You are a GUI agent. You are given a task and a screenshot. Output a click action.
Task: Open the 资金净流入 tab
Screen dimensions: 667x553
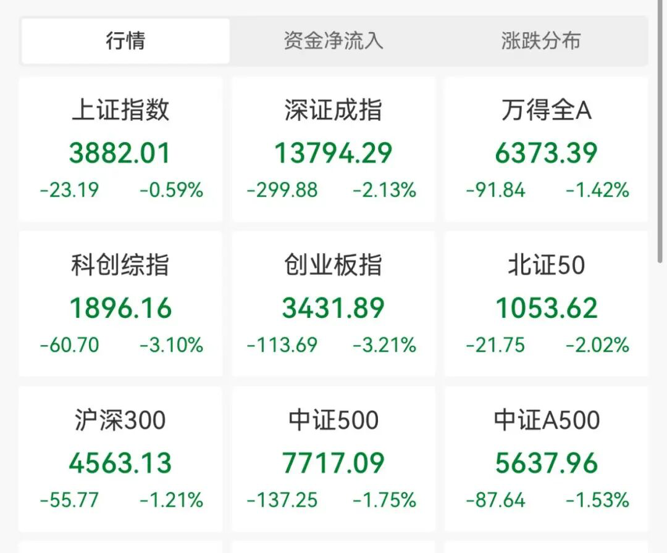(x=334, y=41)
